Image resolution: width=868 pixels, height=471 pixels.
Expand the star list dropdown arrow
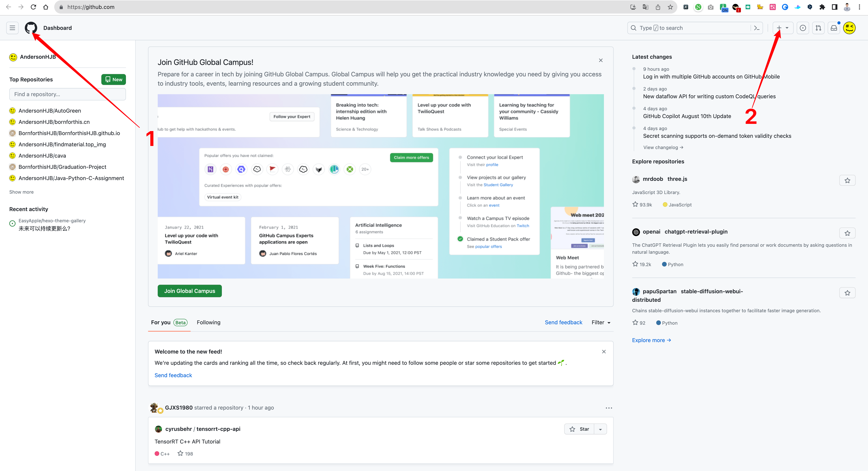click(600, 429)
